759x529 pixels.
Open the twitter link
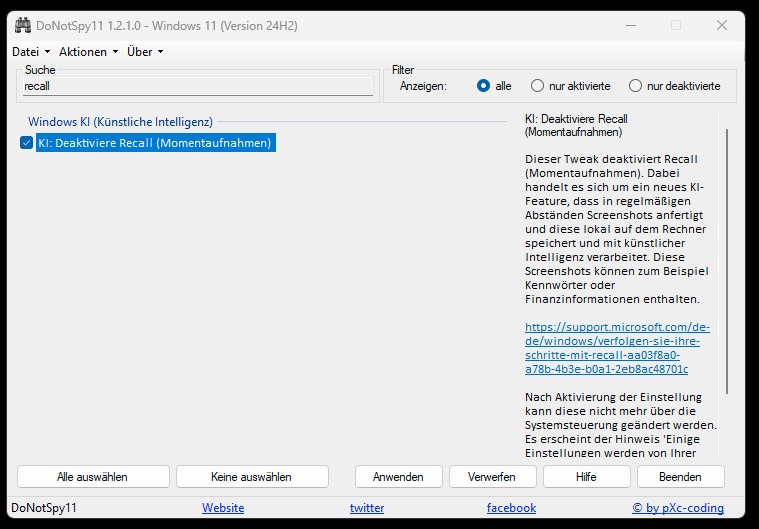[x=367, y=508]
